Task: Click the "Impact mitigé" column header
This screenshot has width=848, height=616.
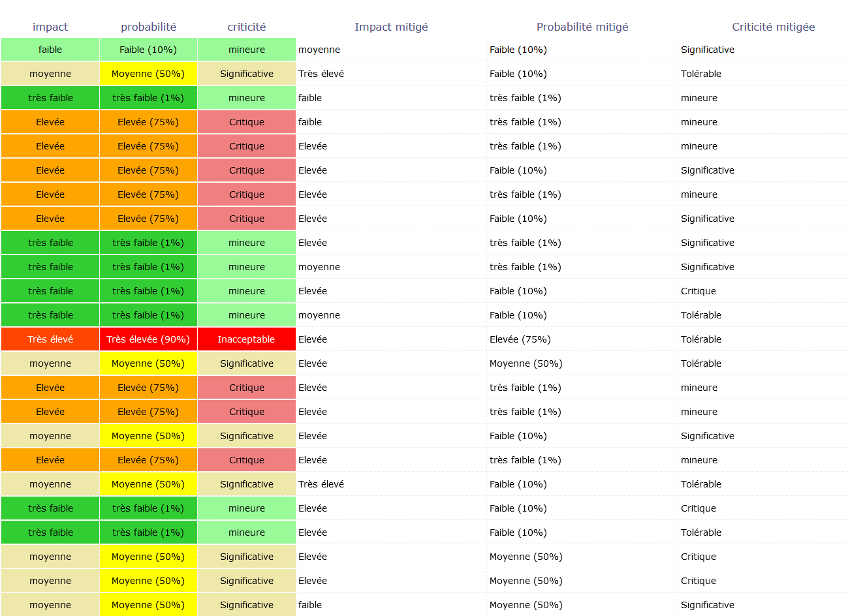Action: click(391, 27)
